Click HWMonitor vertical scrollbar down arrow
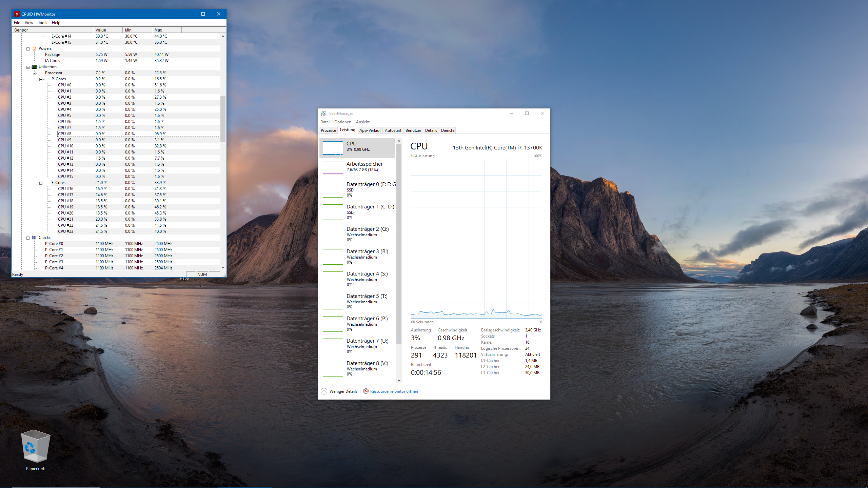This screenshot has height=488, width=868. point(223,267)
